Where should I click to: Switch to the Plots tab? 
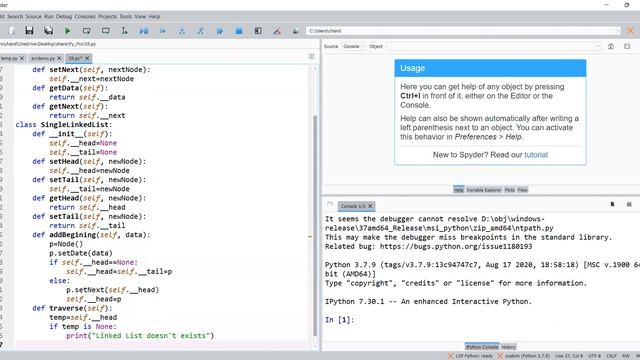(x=509, y=190)
